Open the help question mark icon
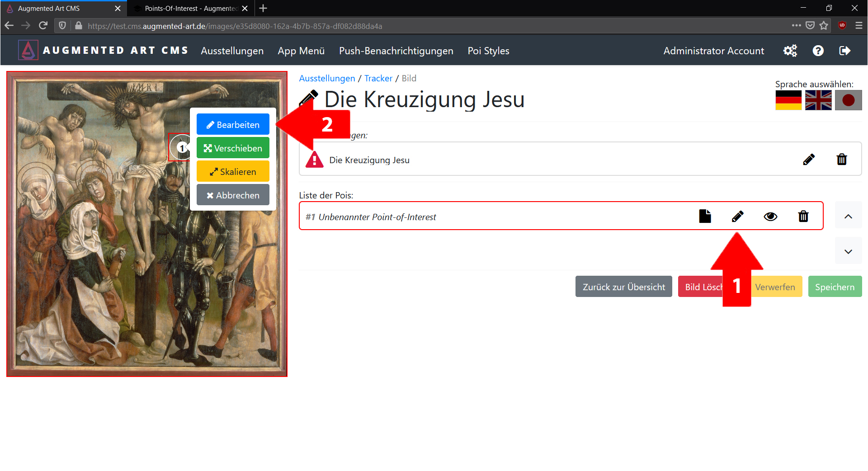 [x=818, y=51]
